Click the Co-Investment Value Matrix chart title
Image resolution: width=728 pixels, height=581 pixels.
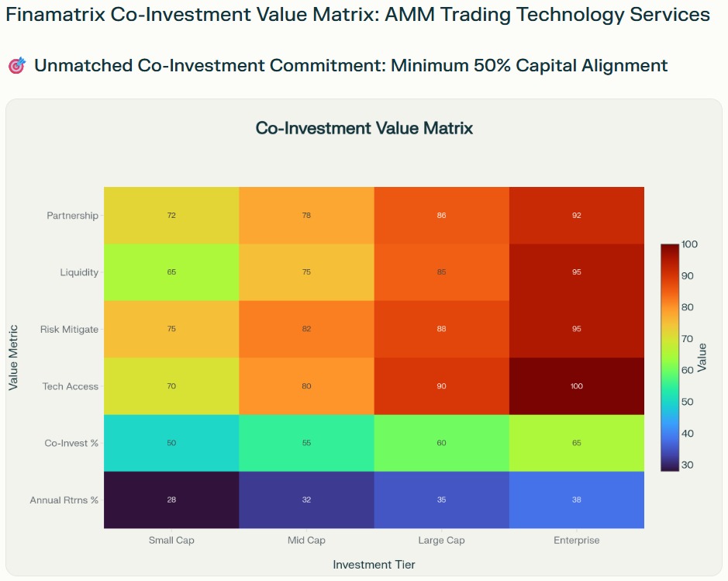click(x=364, y=128)
